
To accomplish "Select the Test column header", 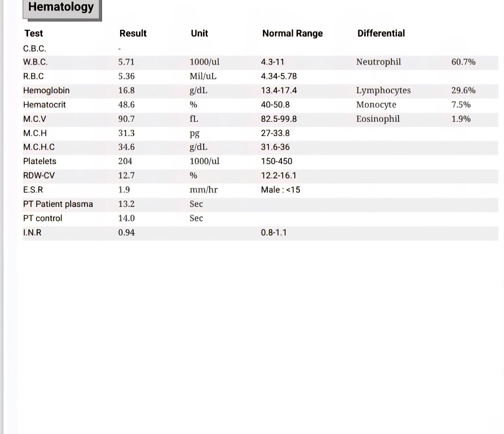I will click(x=34, y=34).
